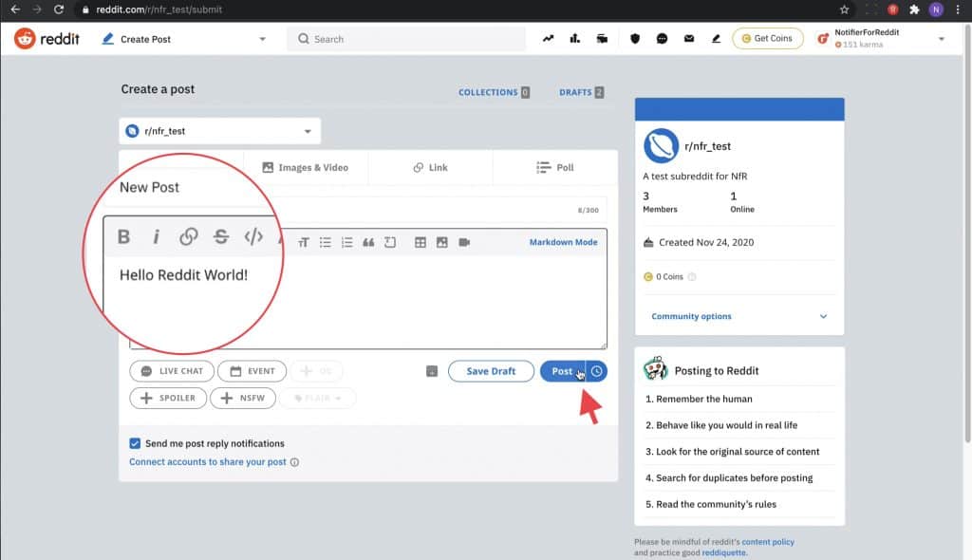Open Chrome's three-dot menu
This screenshot has width=972, height=560.
tap(958, 9)
